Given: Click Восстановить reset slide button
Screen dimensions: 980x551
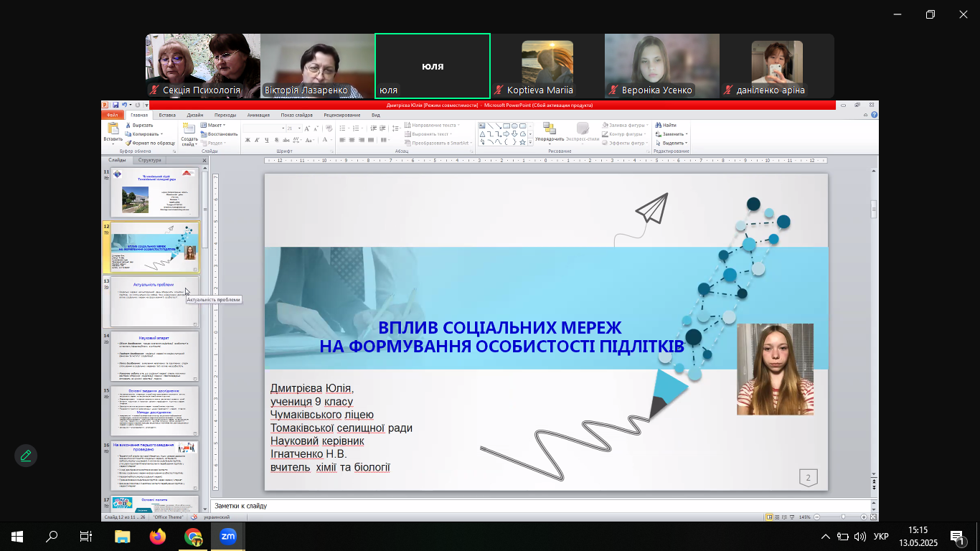Looking at the screenshot, I should 220,133.
